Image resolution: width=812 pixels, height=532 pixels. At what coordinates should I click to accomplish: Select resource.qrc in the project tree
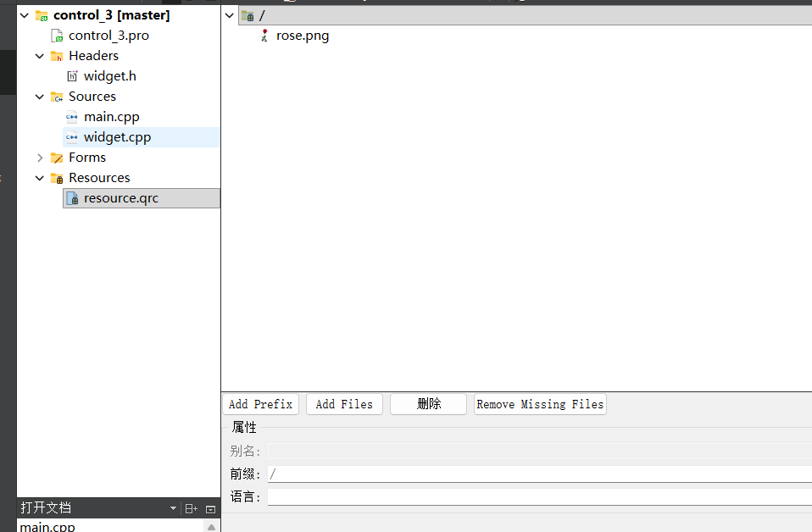coord(120,198)
